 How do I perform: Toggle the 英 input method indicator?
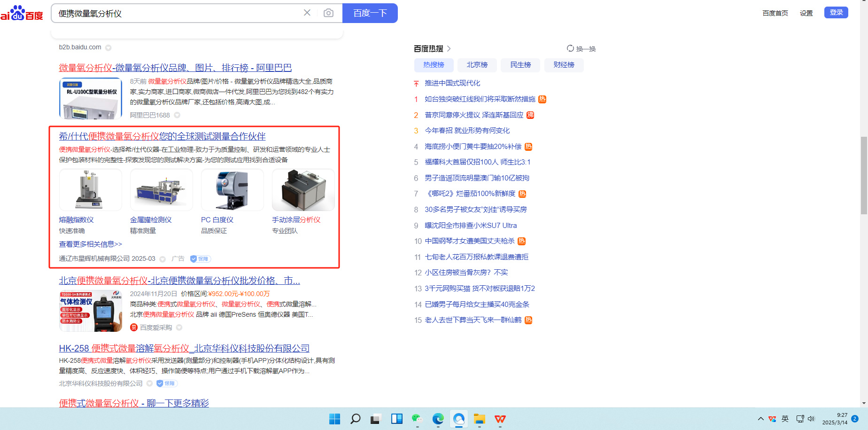[785, 419]
